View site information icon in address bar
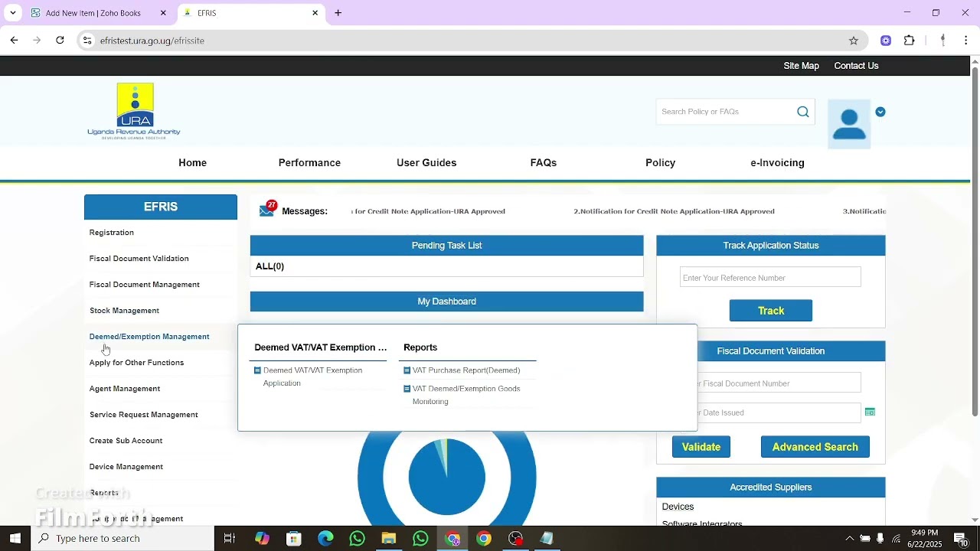The image size is (980, 551). (x=87, y=41)
